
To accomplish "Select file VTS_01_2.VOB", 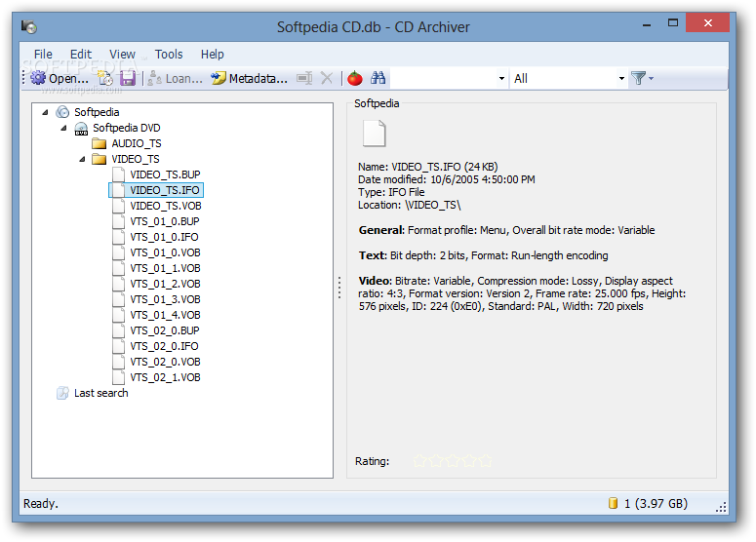I will pos(165,284).
